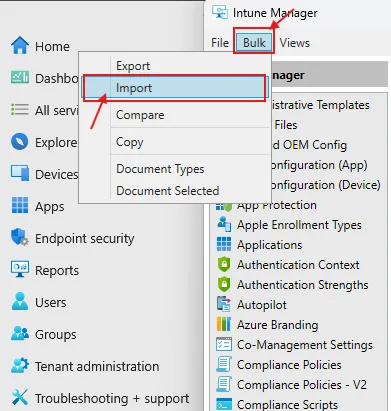Open the Dashboard chart icon

[20, 78]
